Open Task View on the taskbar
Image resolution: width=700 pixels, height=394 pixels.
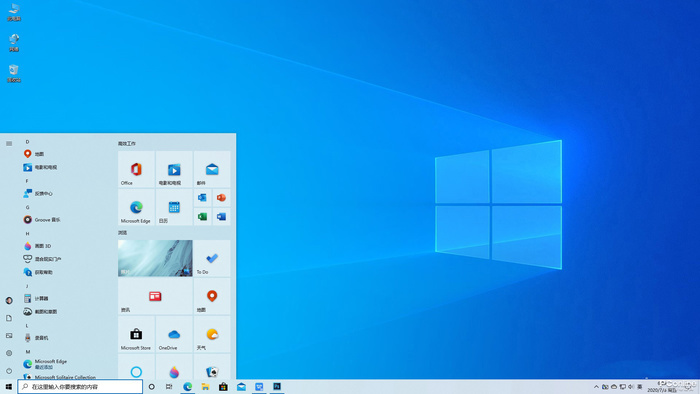click(x=169, y=386)
